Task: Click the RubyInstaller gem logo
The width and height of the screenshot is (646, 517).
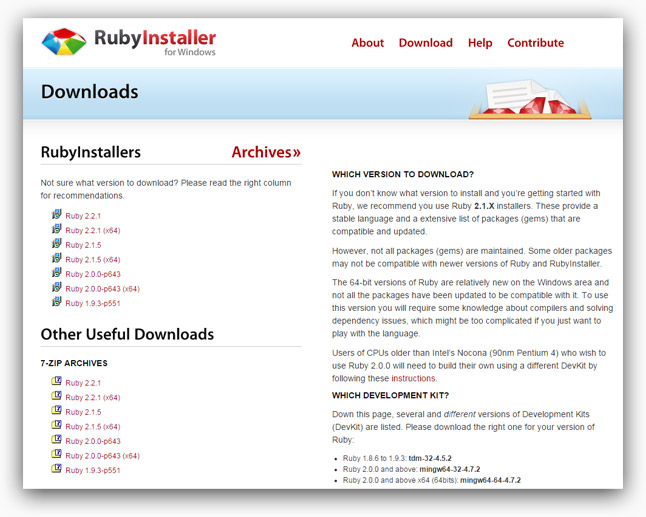Action: (x=63, y=42)
